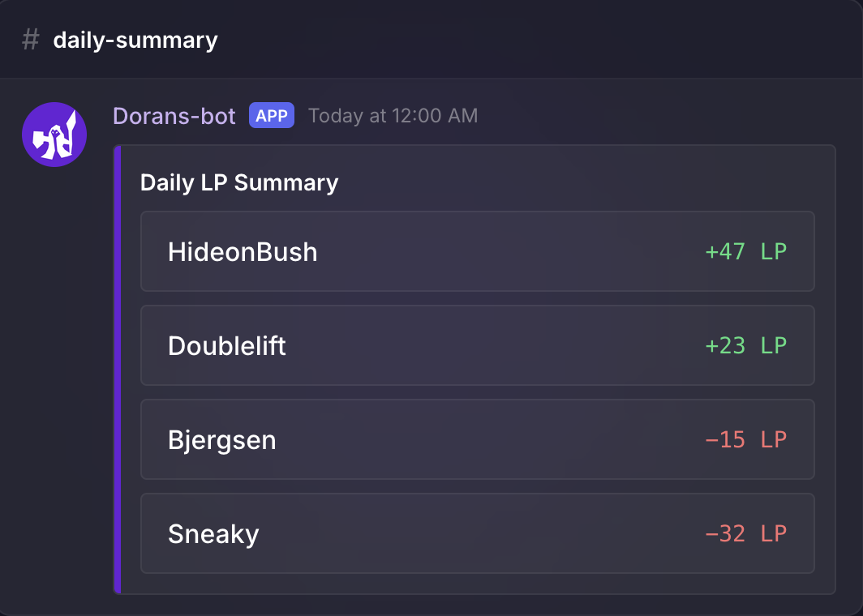Open the daily-summary channel title

click(x=135, y=40)
